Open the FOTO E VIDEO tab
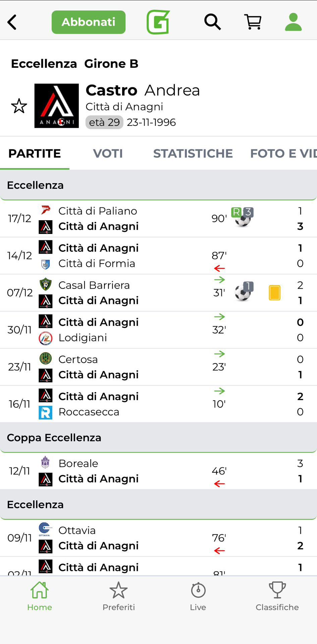The width and height of the screenshot is (317, 644). tap(283, 153)
